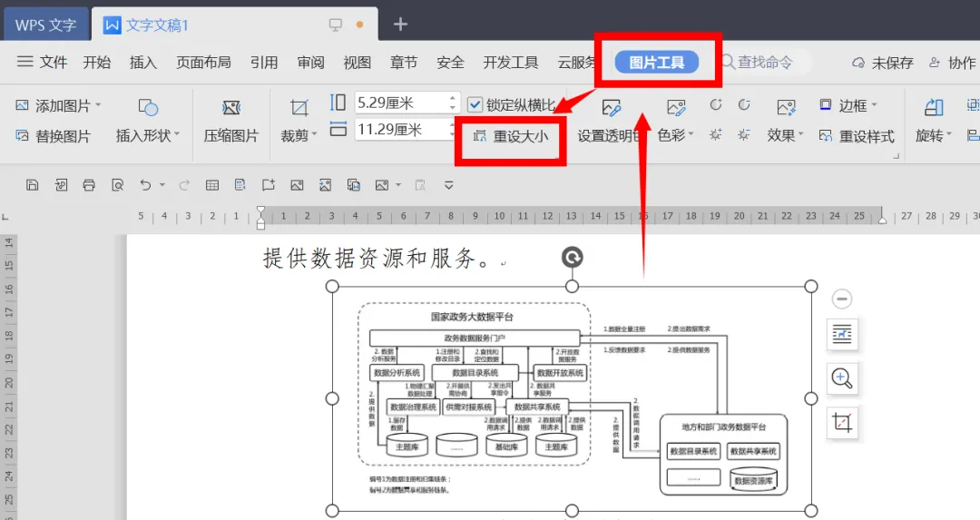This screenshot has height=520, width=980.
Task: Click the Redo arrow icon
Action: coord(183,185)
